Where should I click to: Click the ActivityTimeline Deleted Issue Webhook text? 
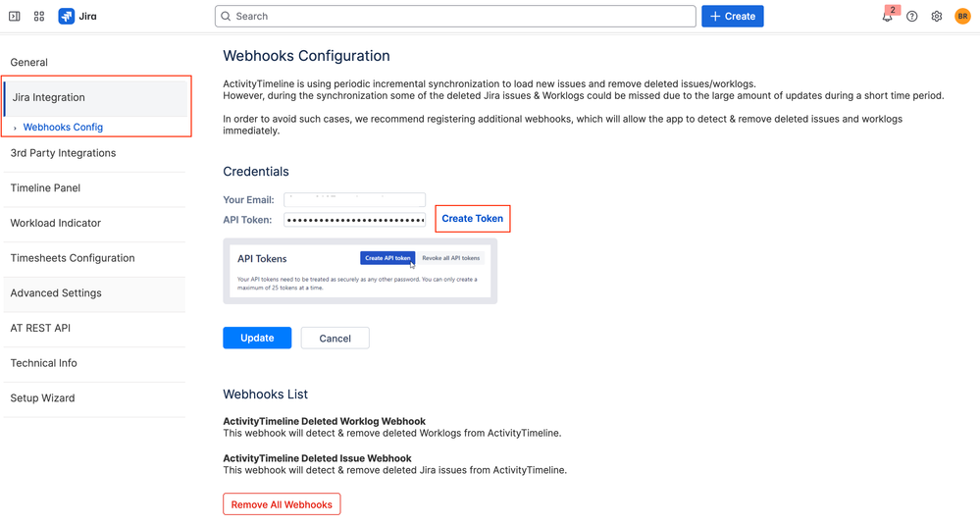(318, 458)
